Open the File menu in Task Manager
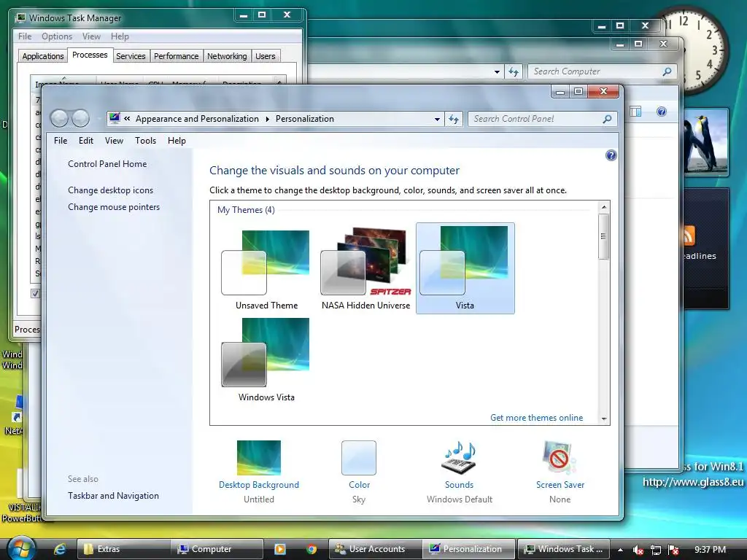 pyautogui.click(x=25, y=36)
